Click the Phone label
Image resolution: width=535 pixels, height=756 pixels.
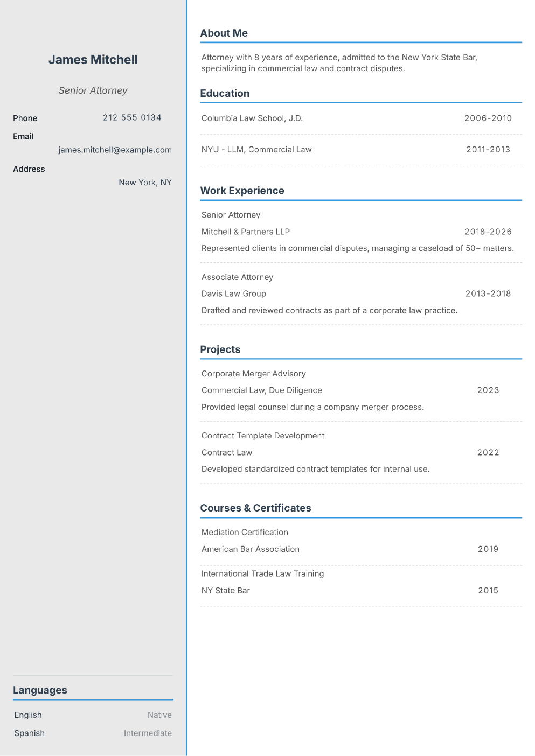coord(25,118)
